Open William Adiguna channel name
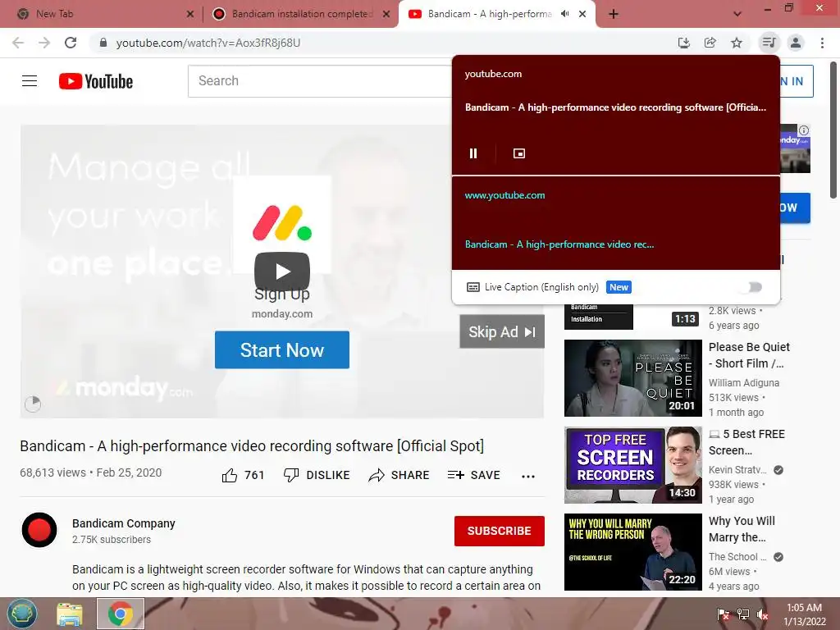This screenshot has height=630, width=840. click(x=743, y=382)
